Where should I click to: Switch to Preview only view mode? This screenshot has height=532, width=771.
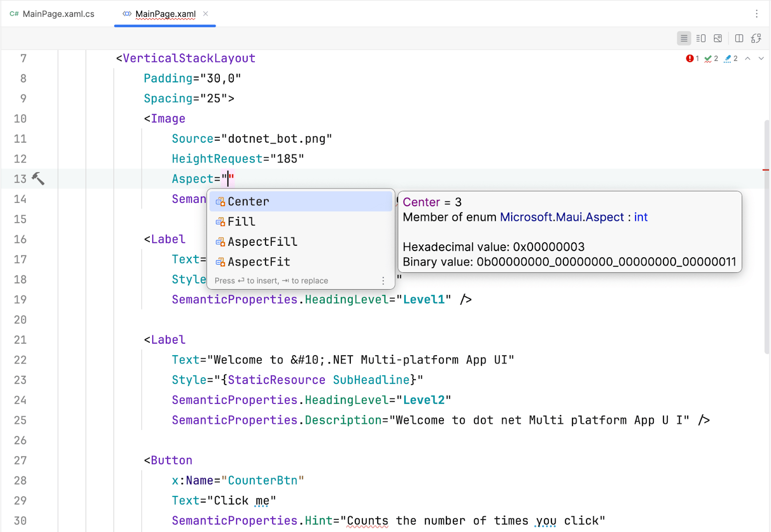click(718, 39)
